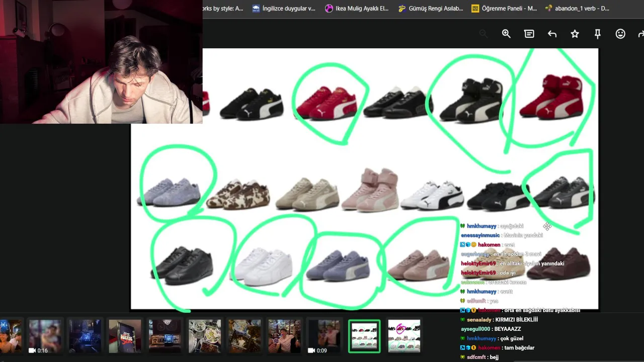Image resolution: width=644 pixels, height=362 pixels.
Task: Select the dark table dishes thumbnail
Action: click(x=245, y=336)
